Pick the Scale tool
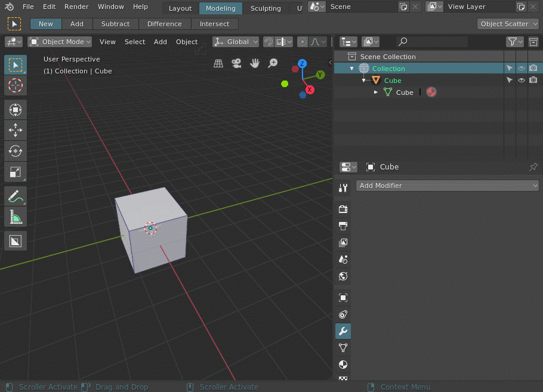This screenshot has width=543, height=392. (16, 172)
